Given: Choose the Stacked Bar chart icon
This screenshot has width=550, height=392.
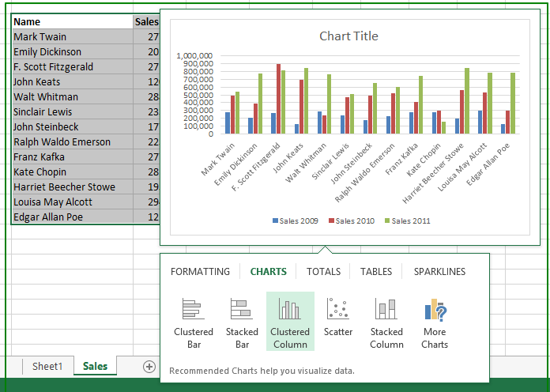Looking at the screenshot, I should pos(242,309).
